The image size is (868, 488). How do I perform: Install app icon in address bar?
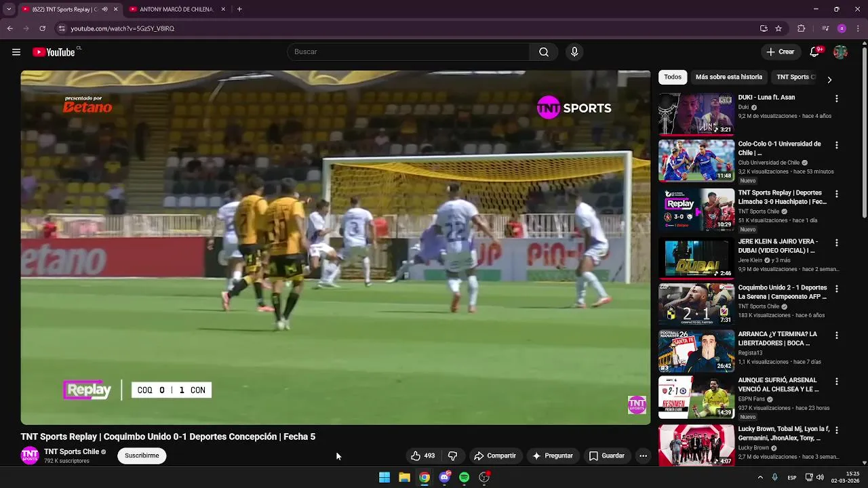(764, 28)
